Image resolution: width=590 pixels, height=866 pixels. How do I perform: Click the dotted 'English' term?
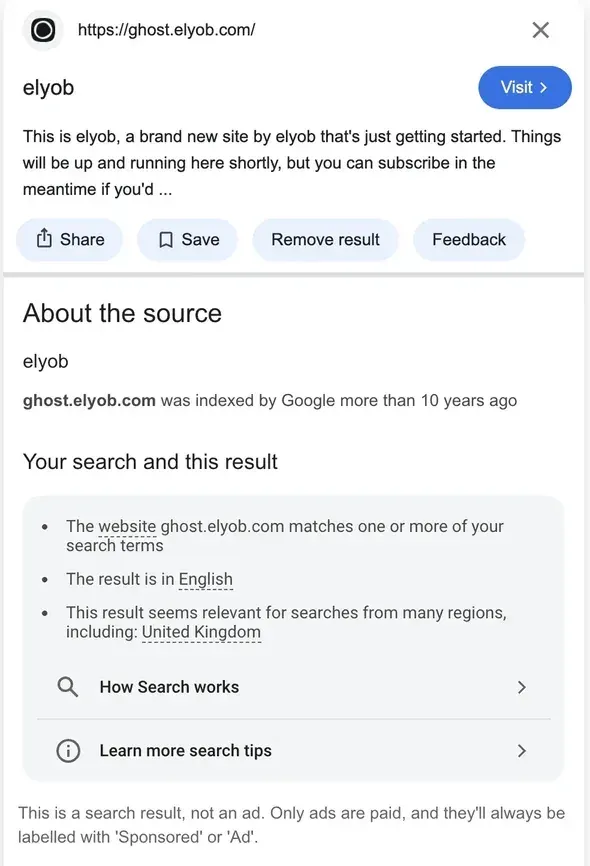pyautogui.click(x=206, y=579)
